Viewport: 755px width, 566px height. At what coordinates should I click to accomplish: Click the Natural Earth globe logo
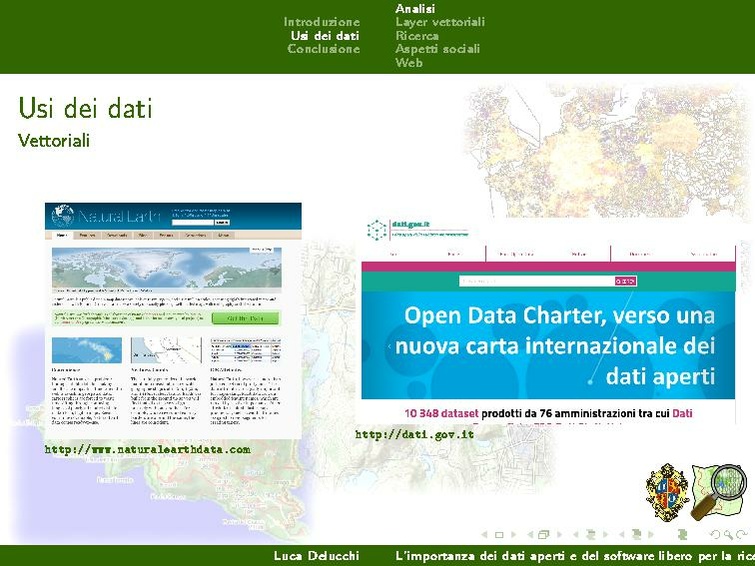point(63,216)
